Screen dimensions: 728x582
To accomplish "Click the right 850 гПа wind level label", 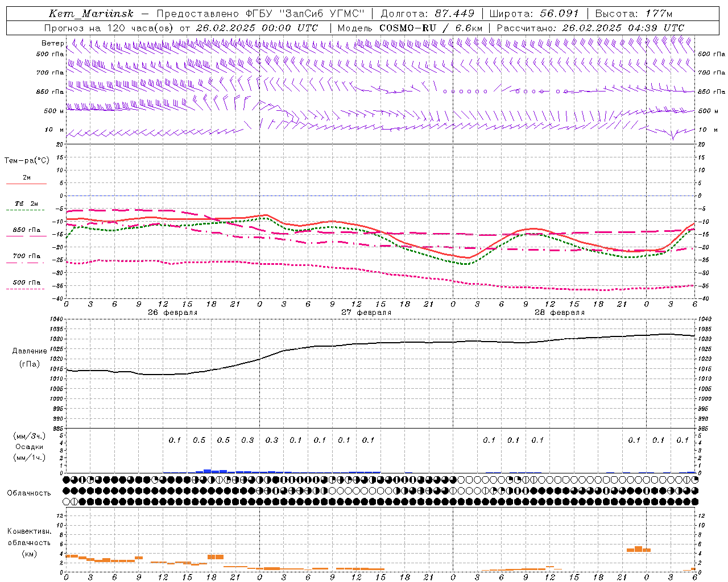I will [x=712, y=92].
